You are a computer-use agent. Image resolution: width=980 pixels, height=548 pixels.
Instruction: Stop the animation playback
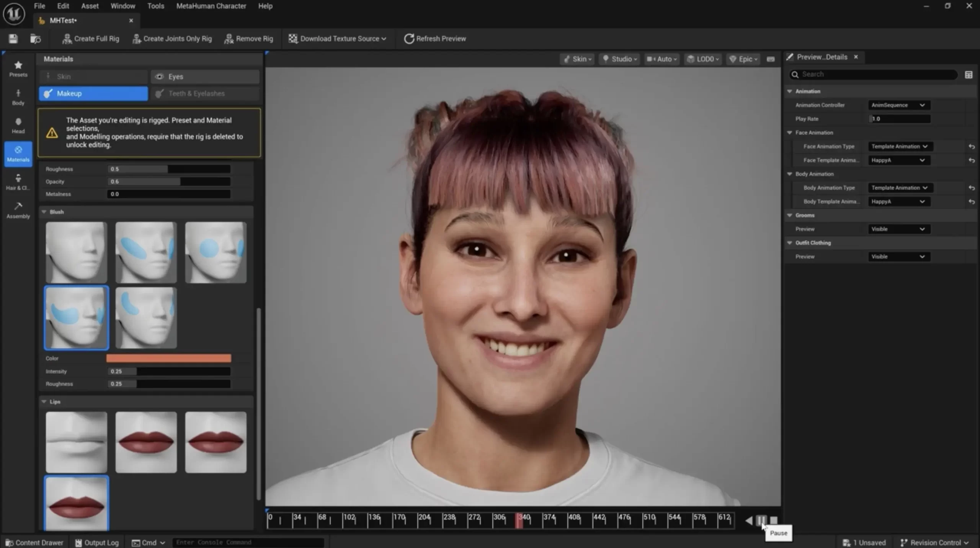774,520
